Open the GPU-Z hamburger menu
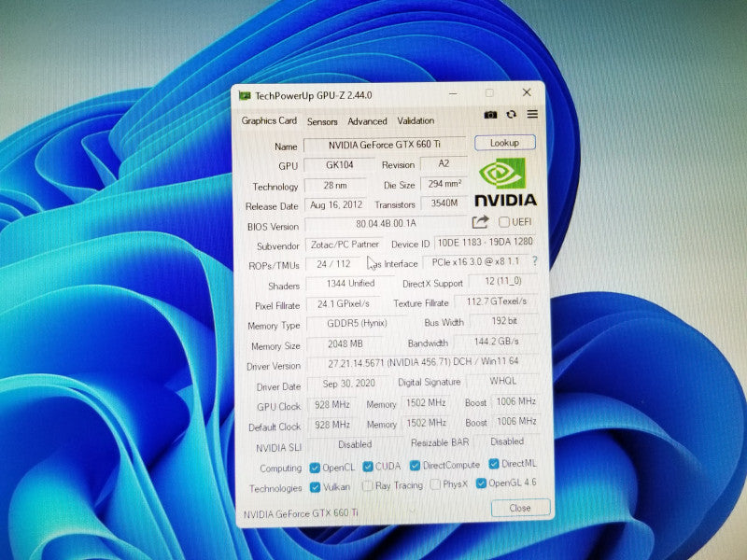Image resolution: width=747 pixels, height=560 pixels. pyautogui.click(x=532, y=114)
